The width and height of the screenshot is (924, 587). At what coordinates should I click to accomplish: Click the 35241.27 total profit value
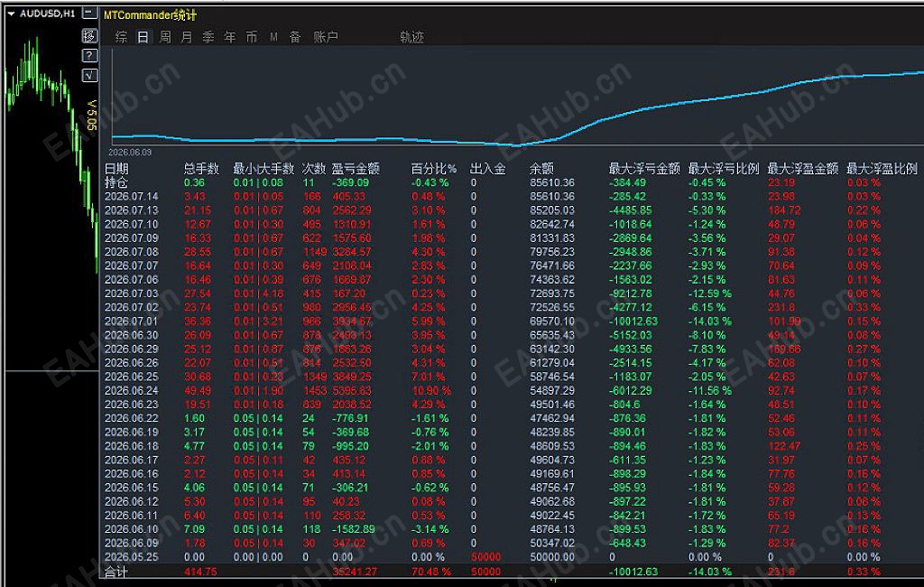click(x=354, y=572)
